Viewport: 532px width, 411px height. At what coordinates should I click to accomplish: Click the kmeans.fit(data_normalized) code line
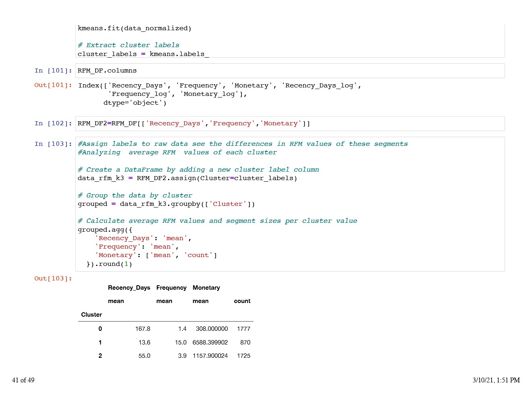point(135,28)
